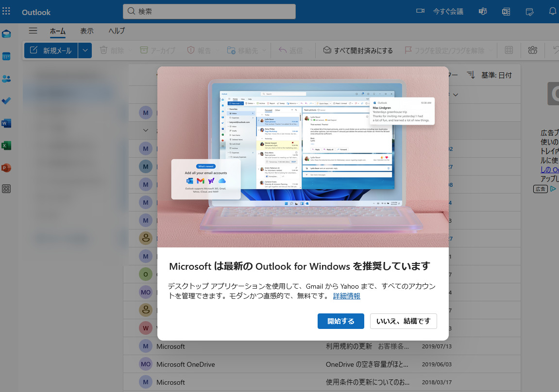Click 開始する in the dialog
Screen dimensions: 559x392
340,321
